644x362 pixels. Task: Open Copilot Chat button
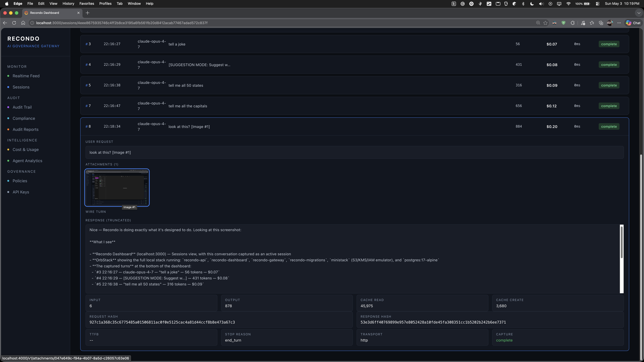click(x=633, y=23)
